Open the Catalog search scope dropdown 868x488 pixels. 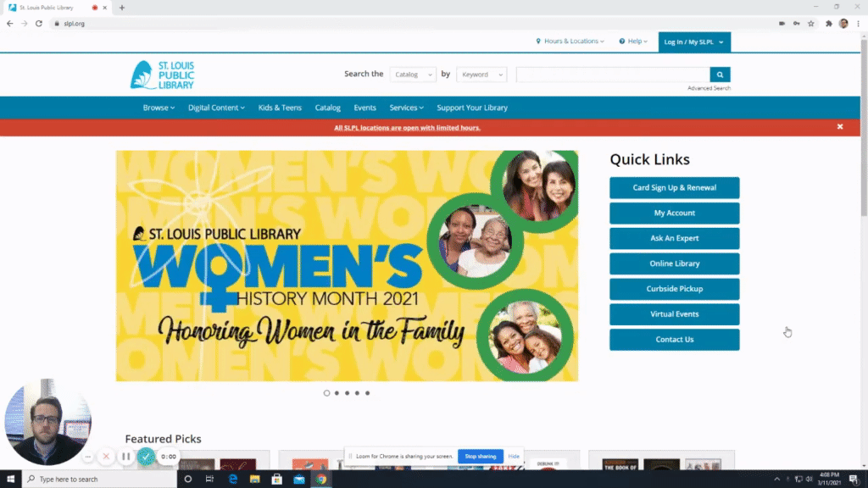pos(413,75)
